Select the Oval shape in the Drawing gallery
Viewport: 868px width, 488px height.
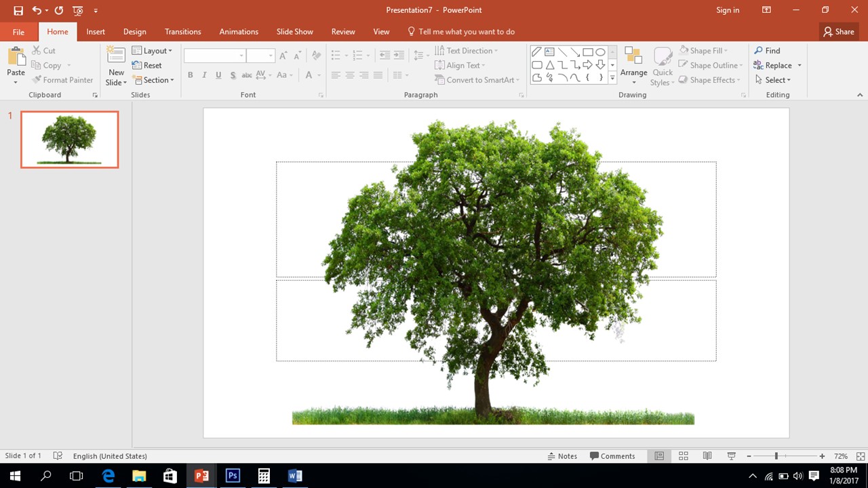point(599,52)
